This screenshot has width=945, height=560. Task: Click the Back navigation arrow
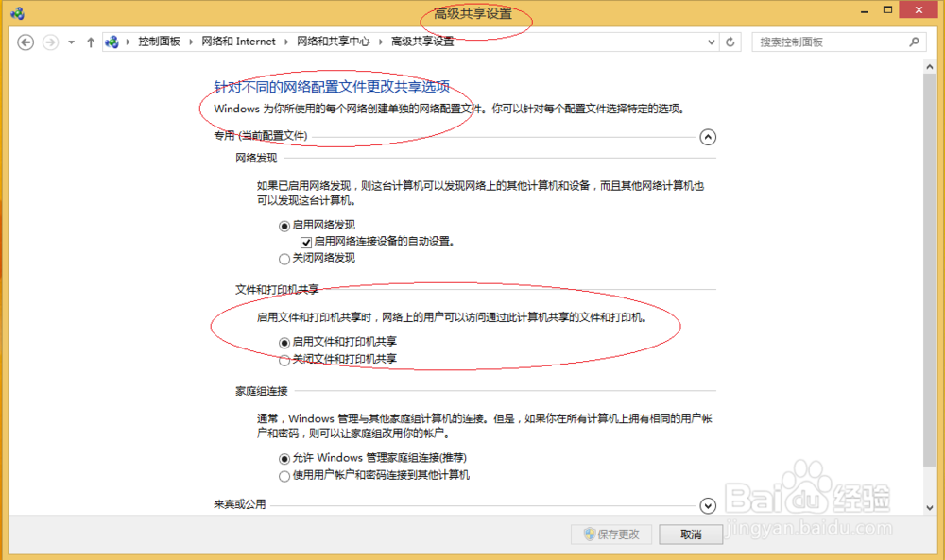(x=26, y=42)
